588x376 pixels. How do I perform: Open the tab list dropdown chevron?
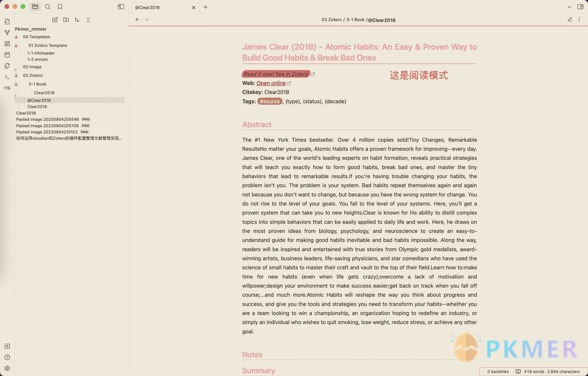tap(569, 7)
